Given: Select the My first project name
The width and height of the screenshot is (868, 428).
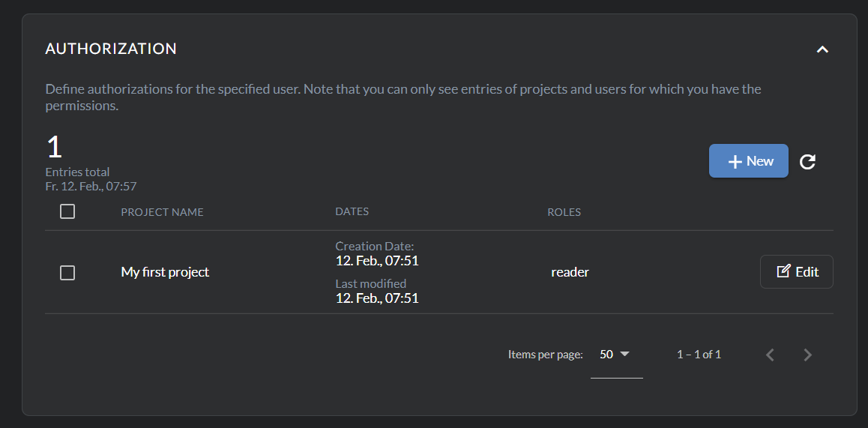Looking at the screenshot, I should pos(165,272).
